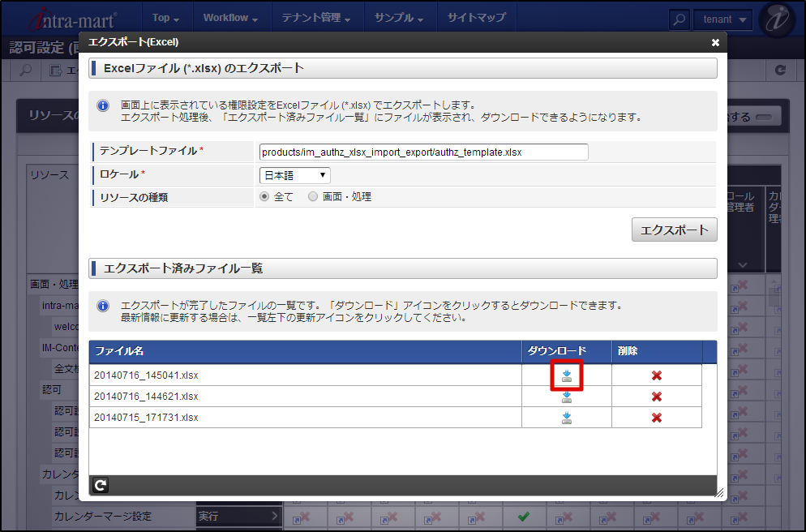Click the page refresh icon in the top right
Image resolution: width=806 pixels, height=532 pixels.
(x=782, y=71)
